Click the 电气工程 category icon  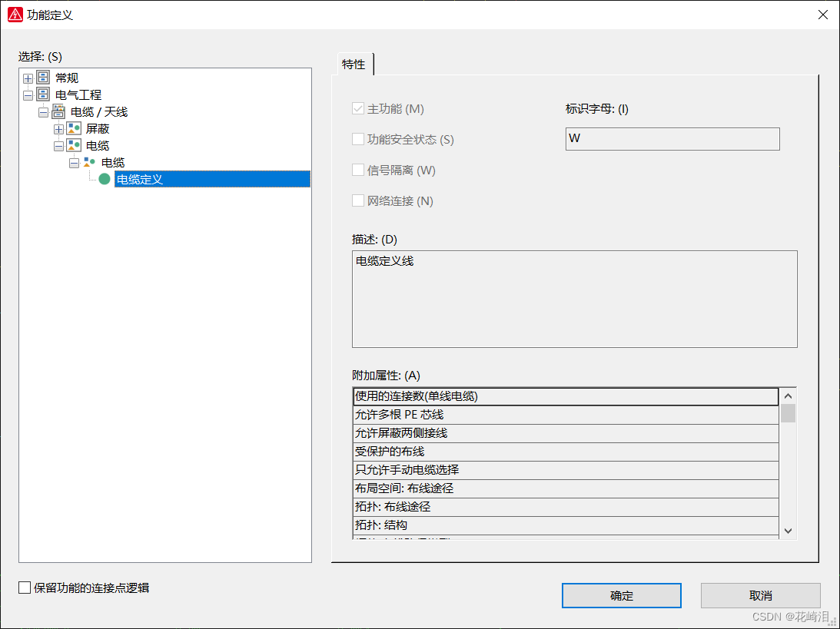tap(43, 94)
